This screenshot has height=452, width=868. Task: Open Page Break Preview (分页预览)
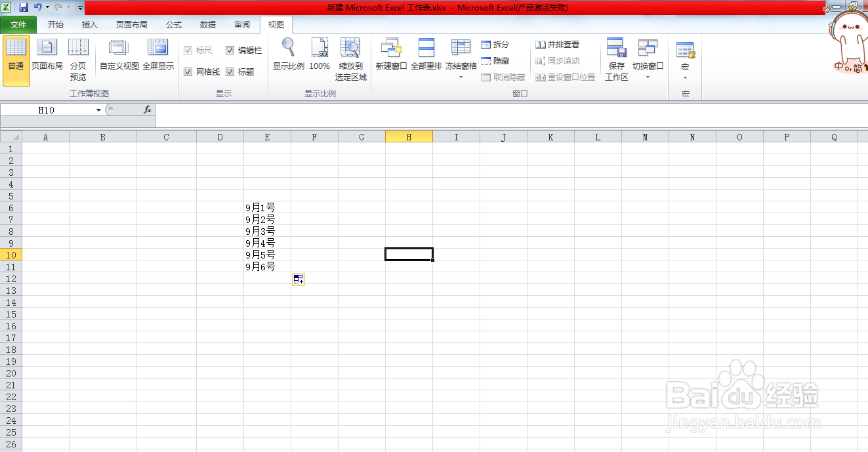pyautogui.click(x=78, y=61)
